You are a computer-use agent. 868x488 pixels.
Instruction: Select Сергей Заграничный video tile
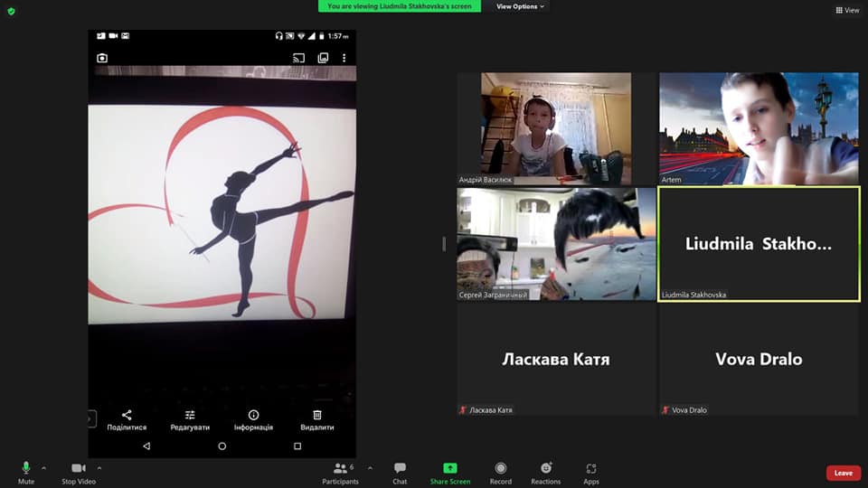click(556, 244)
